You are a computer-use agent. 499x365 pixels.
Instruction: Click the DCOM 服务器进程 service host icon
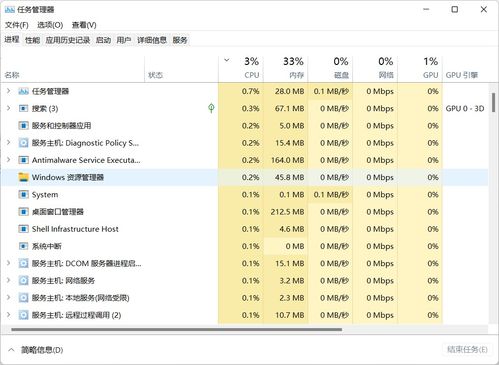tap(23, 264)
